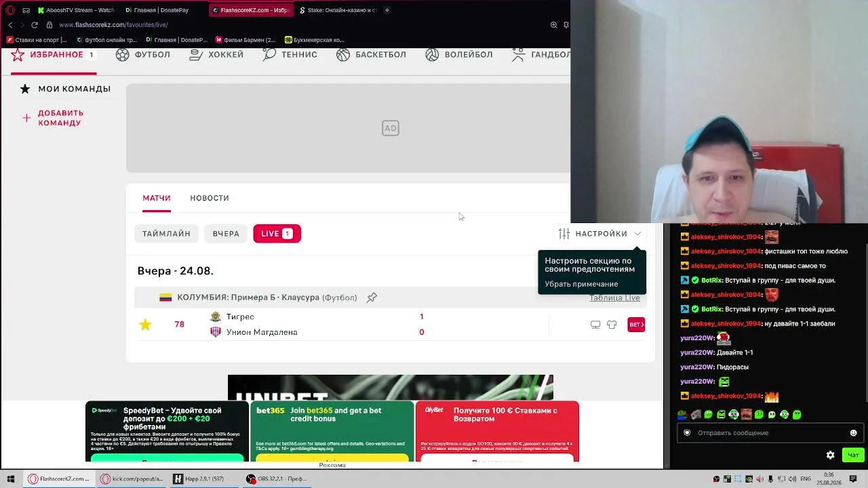Open the Windows notification center icon

[x=853, y=479]
